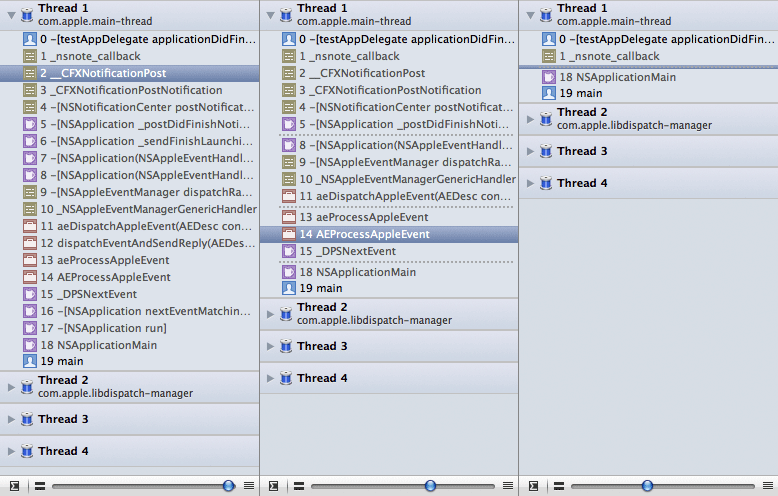Click the briefcase icon of frame 14 in middle panel

tap(289, 234)
